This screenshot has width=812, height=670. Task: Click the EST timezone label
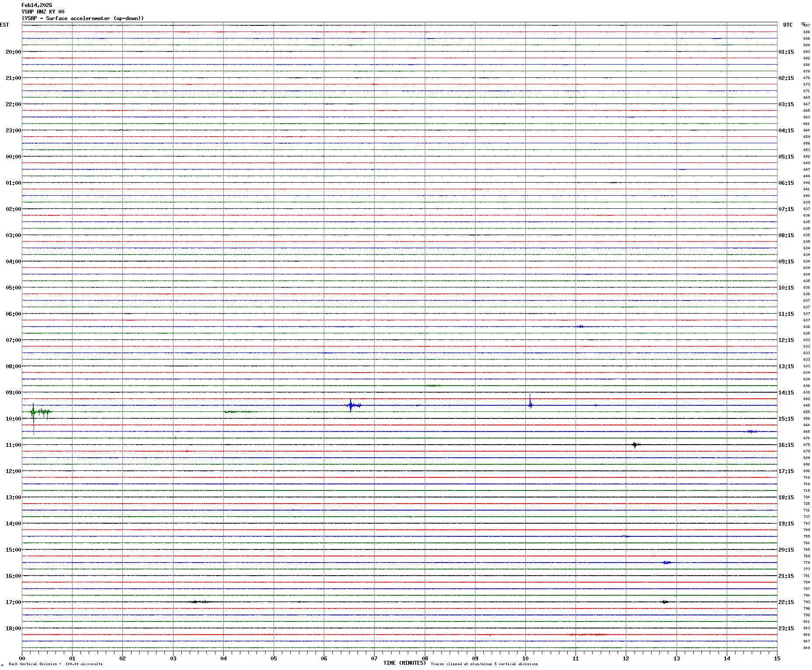pyautogui.click(x=4, y=25)
